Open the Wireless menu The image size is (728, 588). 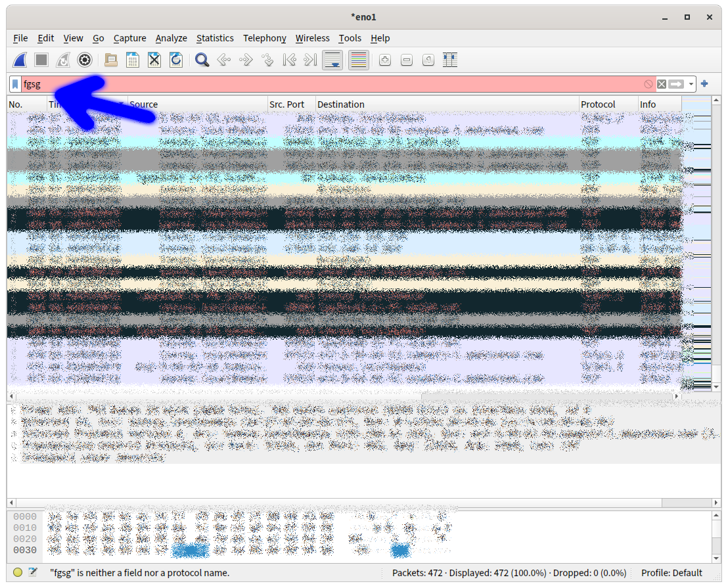click(312, 38)
